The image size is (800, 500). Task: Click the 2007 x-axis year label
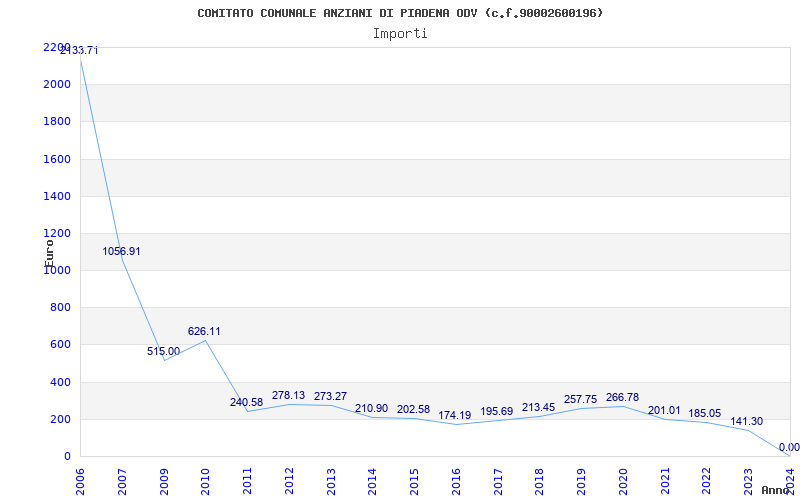point(122,481)
